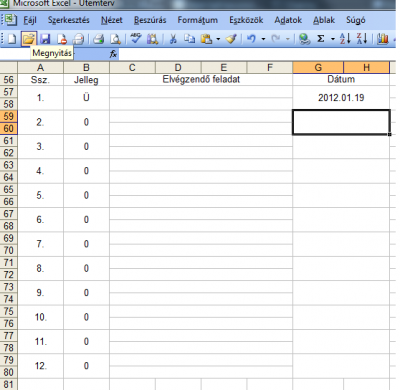This screenshot has height=390, width=400.
Task: Select column C header
Action: pyautogui.click(x=132, y=68)
